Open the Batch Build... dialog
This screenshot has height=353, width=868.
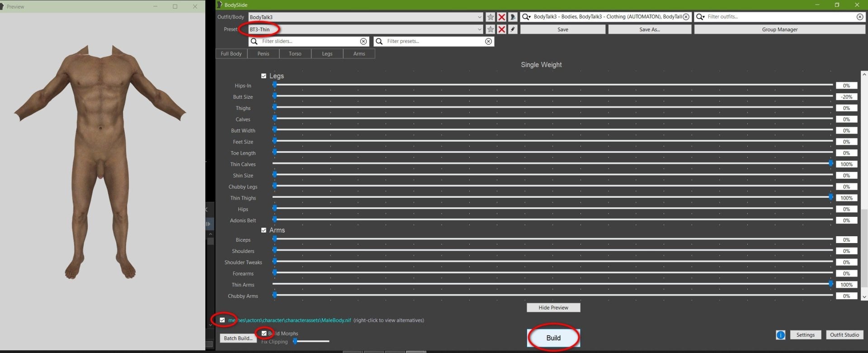pyautogui.click(x=238, y=338)
